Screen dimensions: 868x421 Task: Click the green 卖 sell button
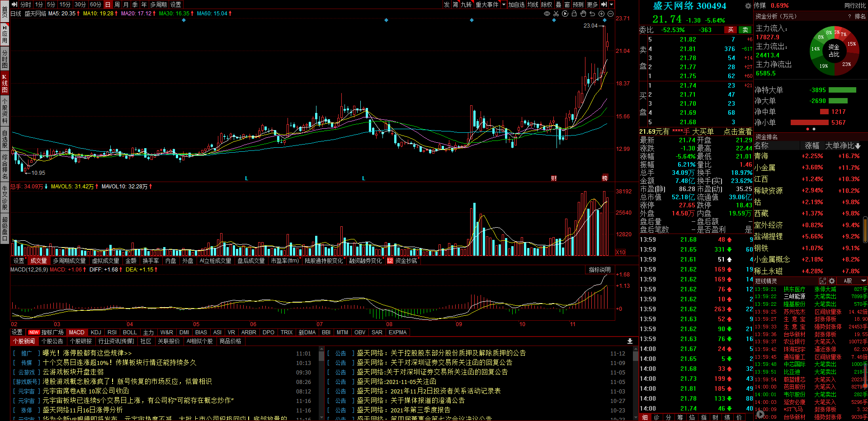coord(745,30)
